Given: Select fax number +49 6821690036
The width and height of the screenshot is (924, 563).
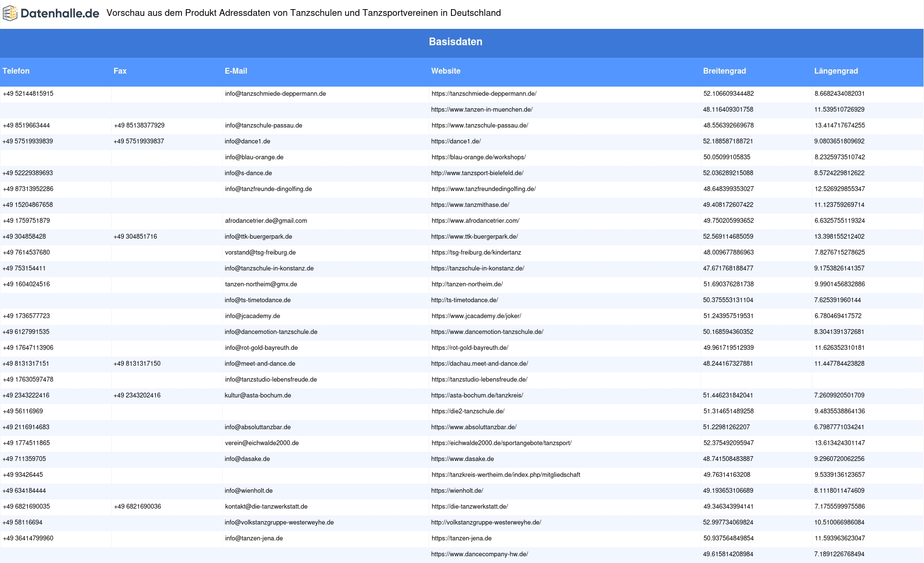Looking at the screenshot, I should tap(137, 507).
